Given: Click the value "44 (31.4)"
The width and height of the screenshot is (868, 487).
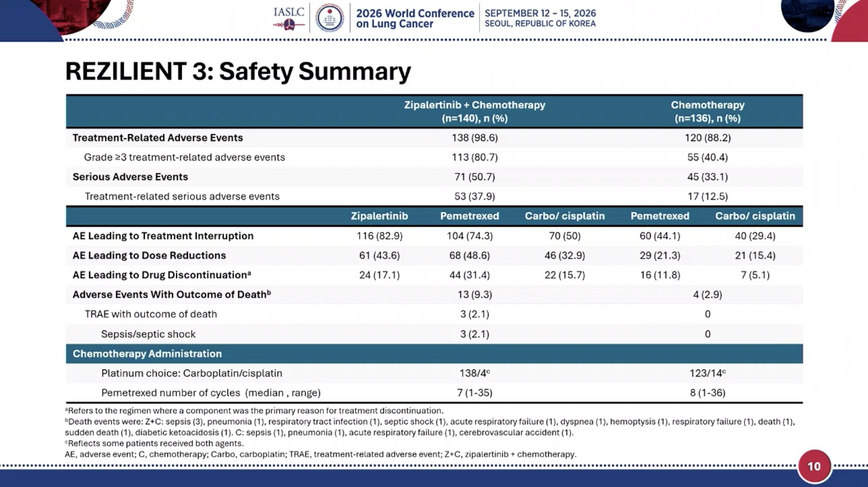Looking at the screenshot, I should click(x=470, y=275).
